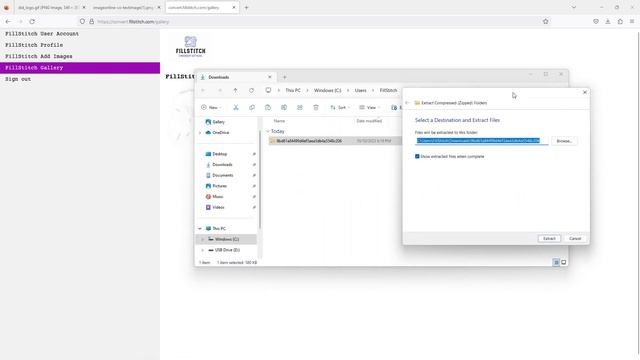640x360 pixels.
Task: Click the Delete trash icon in Explorer
Action: tap(316, 107)
